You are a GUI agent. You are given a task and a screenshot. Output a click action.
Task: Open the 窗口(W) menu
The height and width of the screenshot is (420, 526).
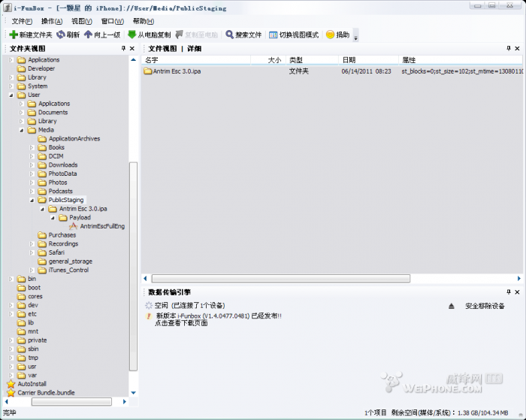[x=113, y=21]
